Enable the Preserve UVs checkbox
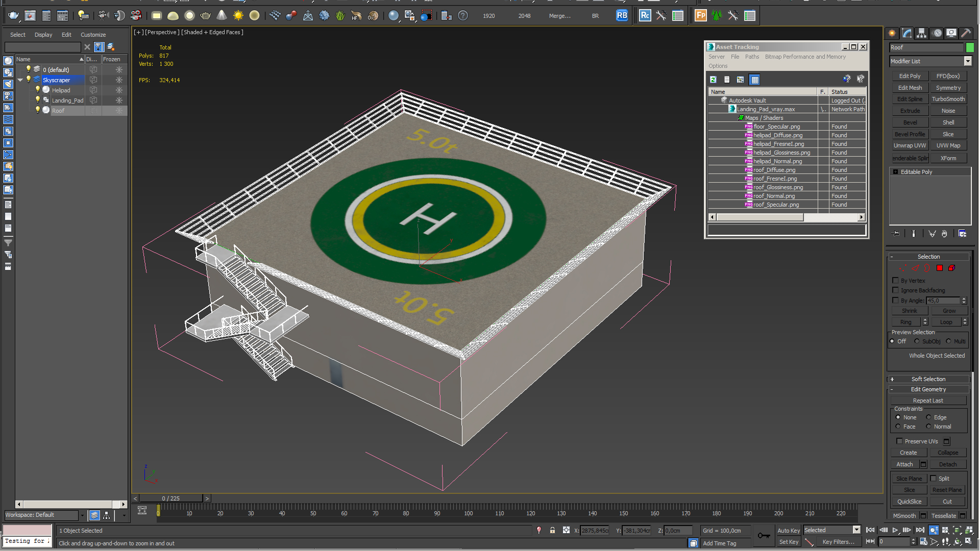 tap(899, 441)
